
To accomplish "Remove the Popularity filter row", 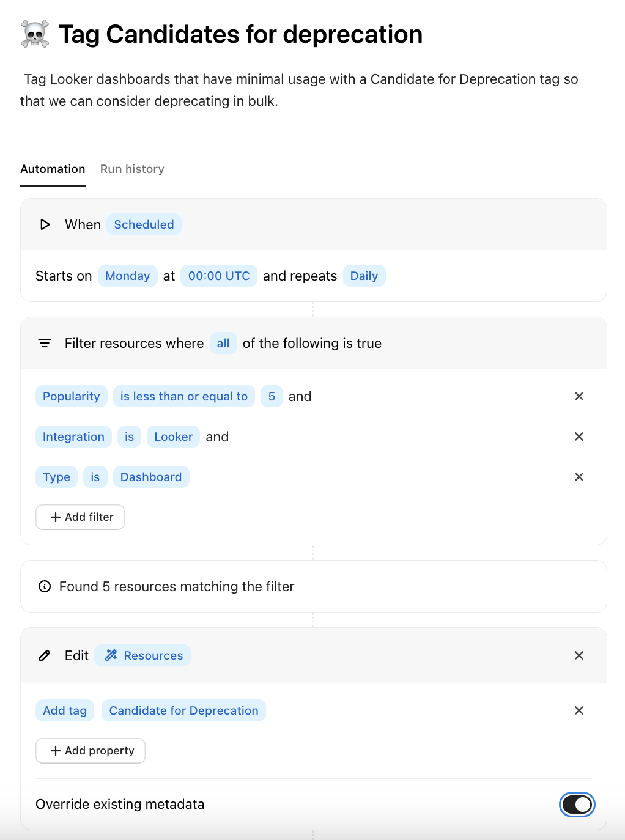I will tap(579, 396).
